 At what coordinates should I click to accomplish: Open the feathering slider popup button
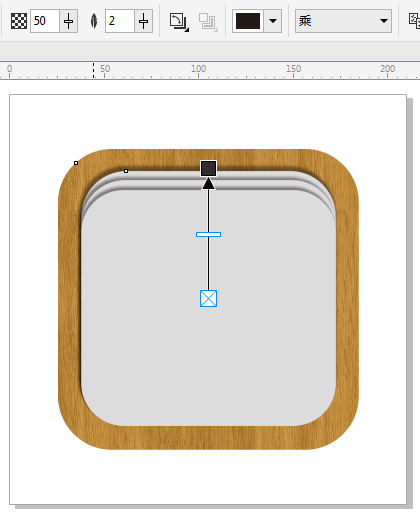pyautogui.click(x=144, y=21)
